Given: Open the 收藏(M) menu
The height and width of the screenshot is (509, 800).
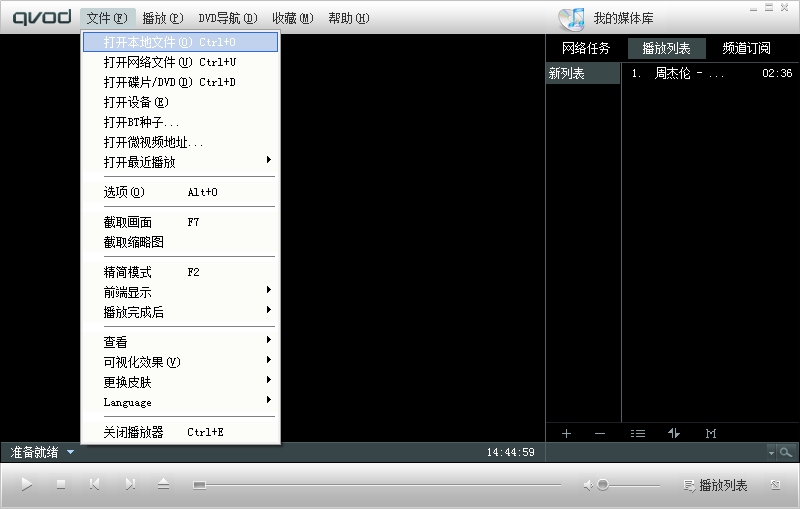Looking at the screenshot, I should (x=292, y=18).
